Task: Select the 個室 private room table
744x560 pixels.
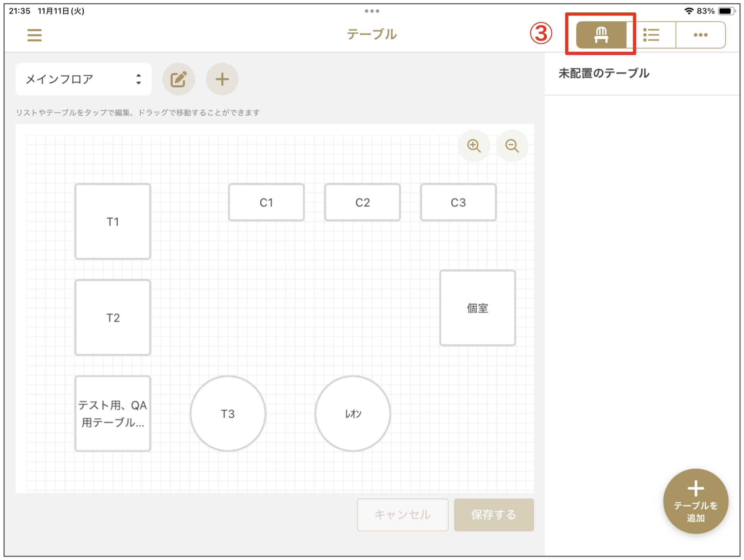Action: tap(477, 308)
